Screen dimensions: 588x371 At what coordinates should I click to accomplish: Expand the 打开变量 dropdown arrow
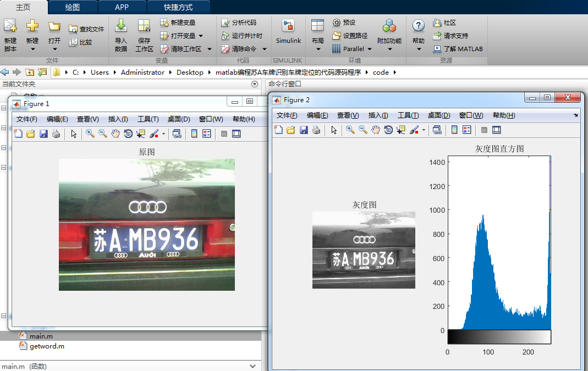201,36
